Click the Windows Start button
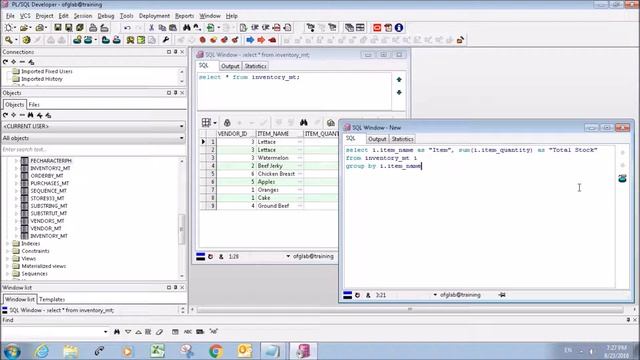Viewport: 640px width, 360px height. tap(12, 351)
